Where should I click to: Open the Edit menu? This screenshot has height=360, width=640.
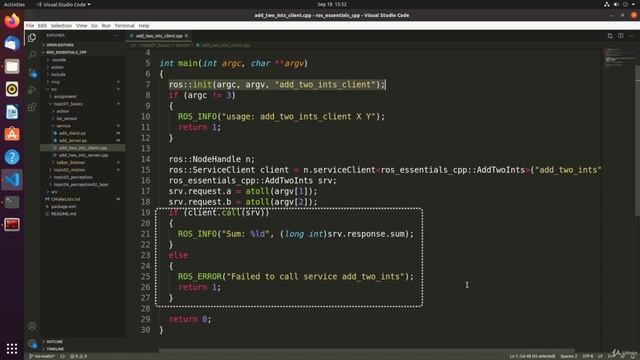(x=42, y=26)
